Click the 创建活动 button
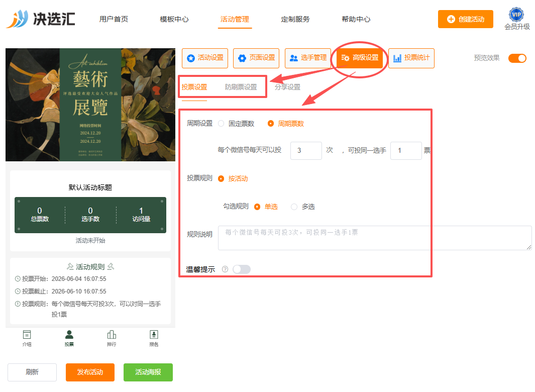 (465, 19)
